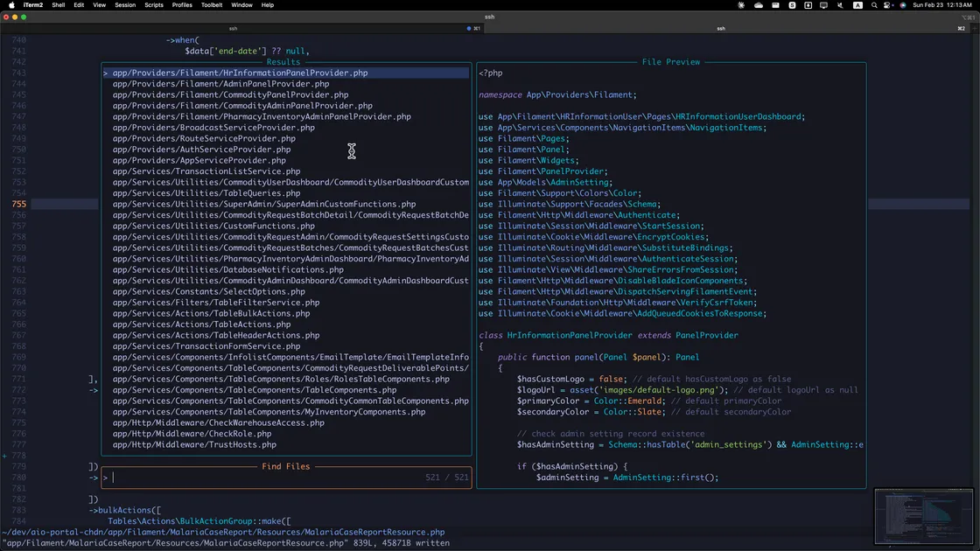Click the download box icon in menu bar
This screenshot has height=551, width=980.
click(x=808, y=5)
